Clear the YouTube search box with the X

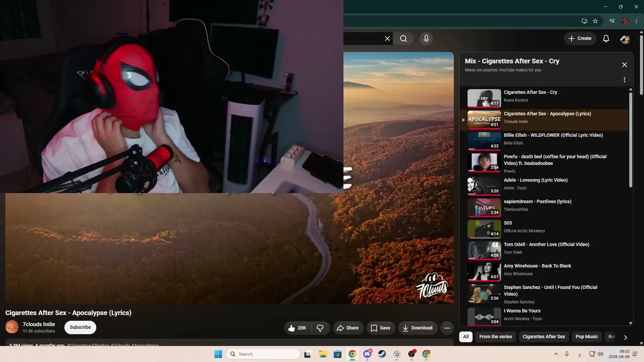tap(387, 39)
